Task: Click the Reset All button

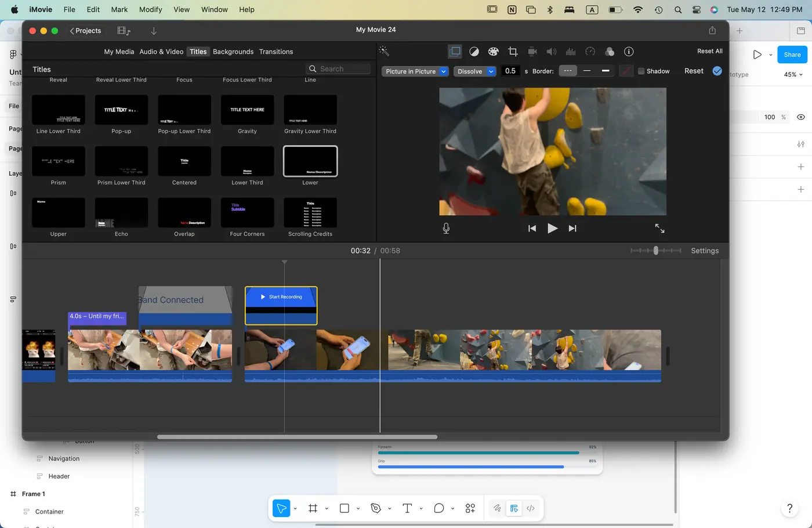Action: pos(710,51)
